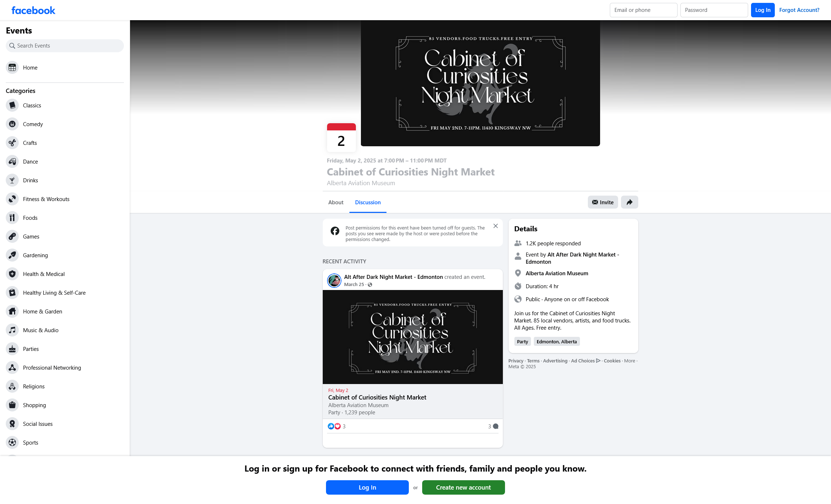
Task: Expand the More footer menu
Action: pyautogui.click(x=630, y=361)
